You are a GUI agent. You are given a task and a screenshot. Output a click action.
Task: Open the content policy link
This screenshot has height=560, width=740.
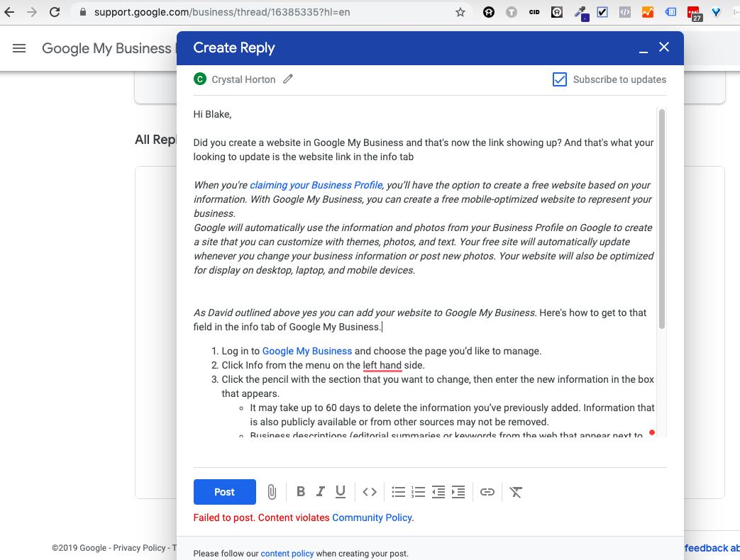pos(287,554)
